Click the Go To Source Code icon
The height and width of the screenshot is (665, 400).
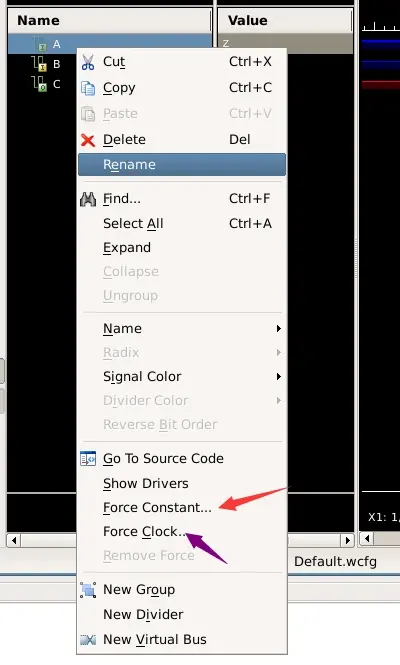pos(88,458)
